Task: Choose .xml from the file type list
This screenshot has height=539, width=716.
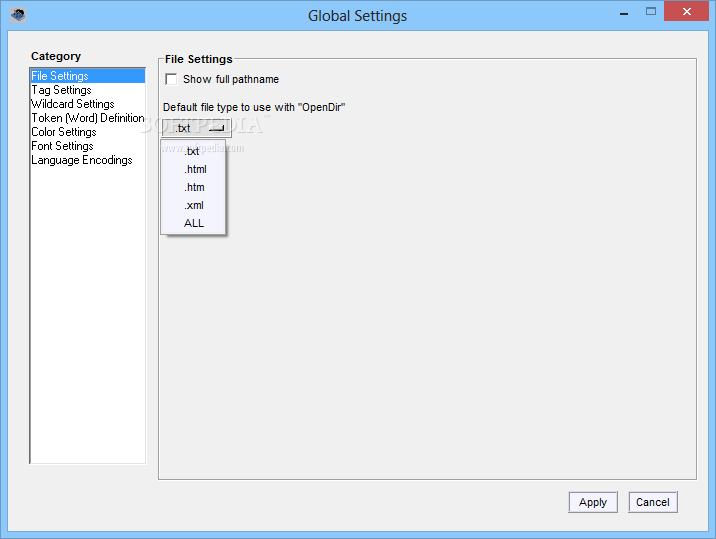Action: click(x=193, y=206)
